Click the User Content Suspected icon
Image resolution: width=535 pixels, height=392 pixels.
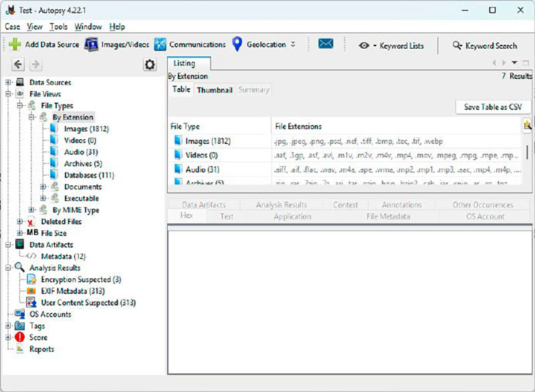31,302
